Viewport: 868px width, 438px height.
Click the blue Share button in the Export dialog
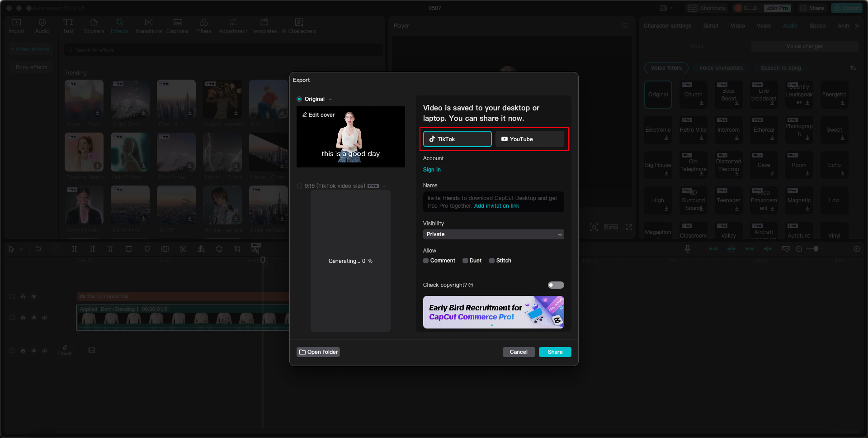555,352
